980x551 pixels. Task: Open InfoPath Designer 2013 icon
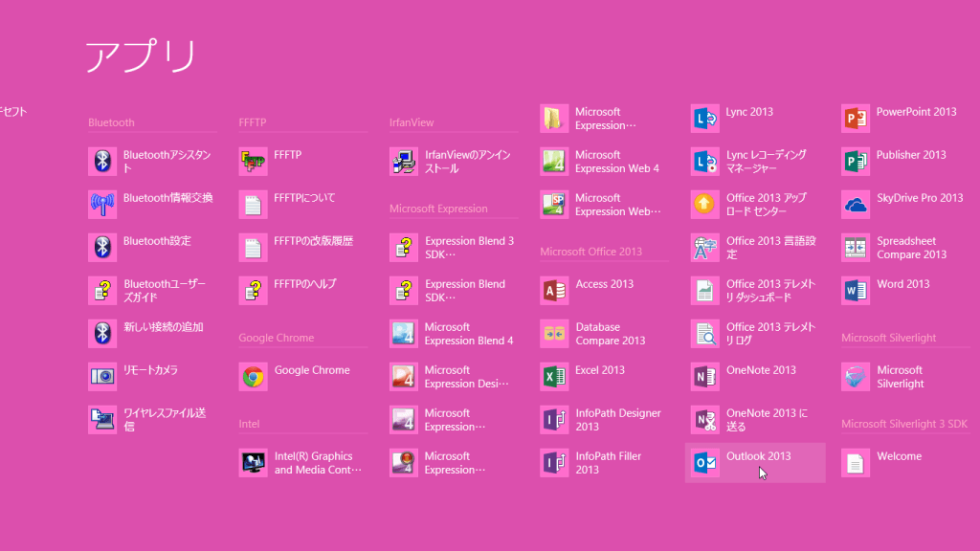point(554,420)
